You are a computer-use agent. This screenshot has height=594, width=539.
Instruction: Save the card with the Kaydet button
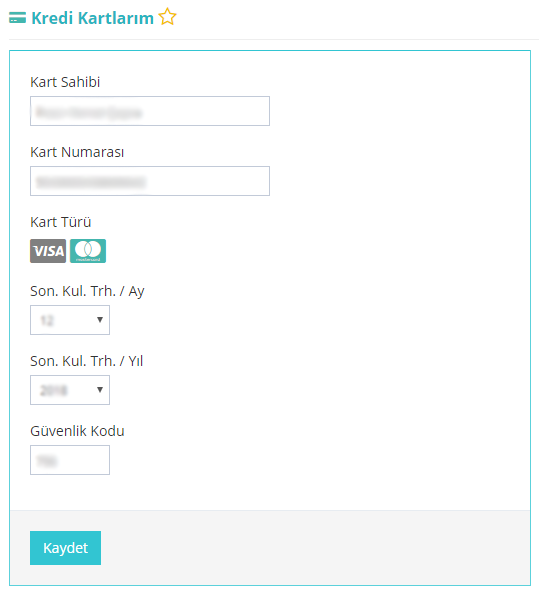click(x=66, y=548)
